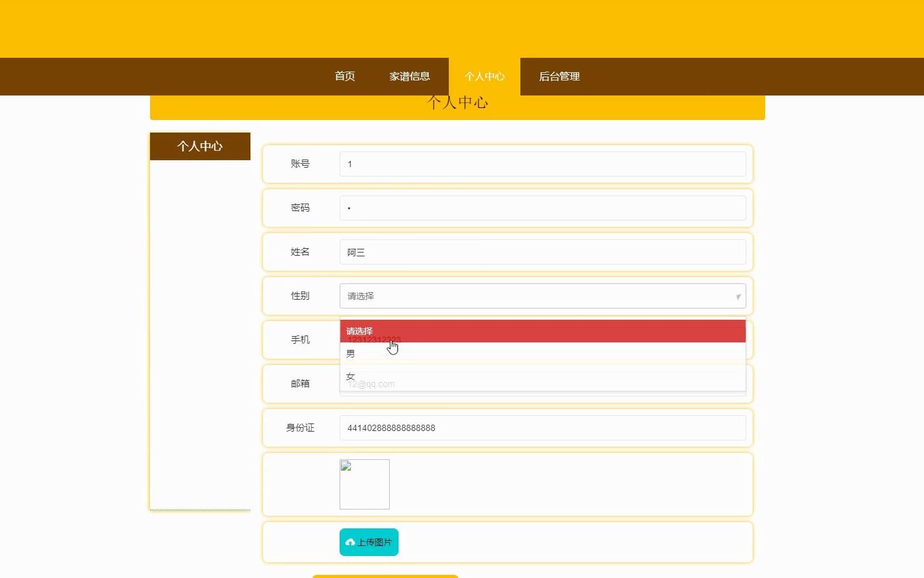Click the cloud upload icon

point(350,542)
